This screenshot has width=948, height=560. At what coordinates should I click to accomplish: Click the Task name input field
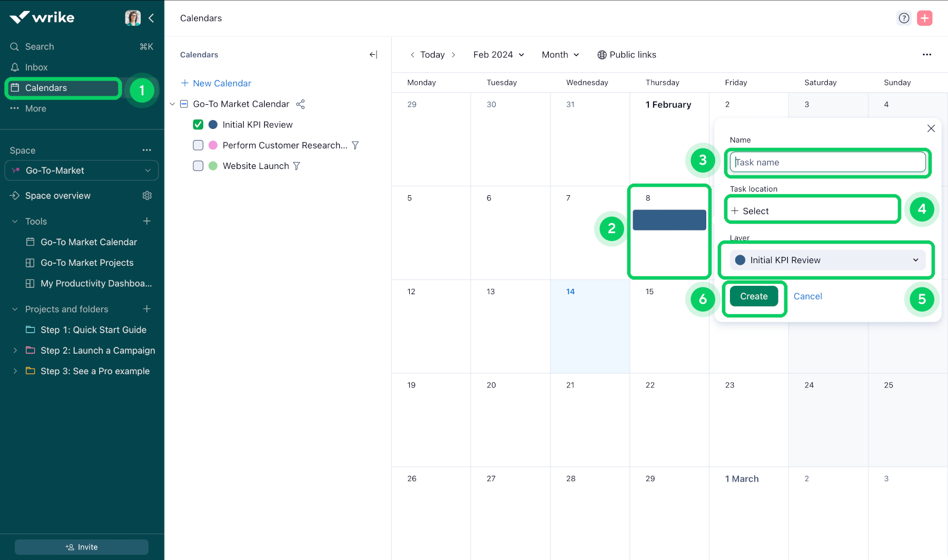(827, 162)
